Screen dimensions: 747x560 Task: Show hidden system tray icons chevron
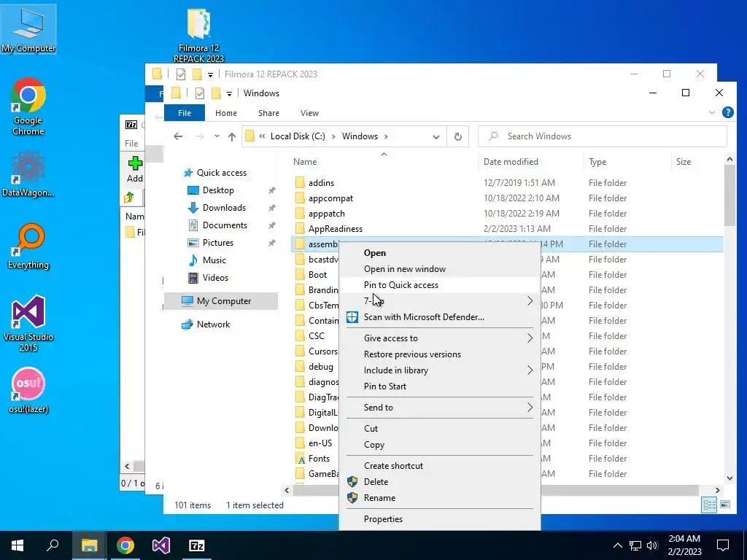[617, 545]
